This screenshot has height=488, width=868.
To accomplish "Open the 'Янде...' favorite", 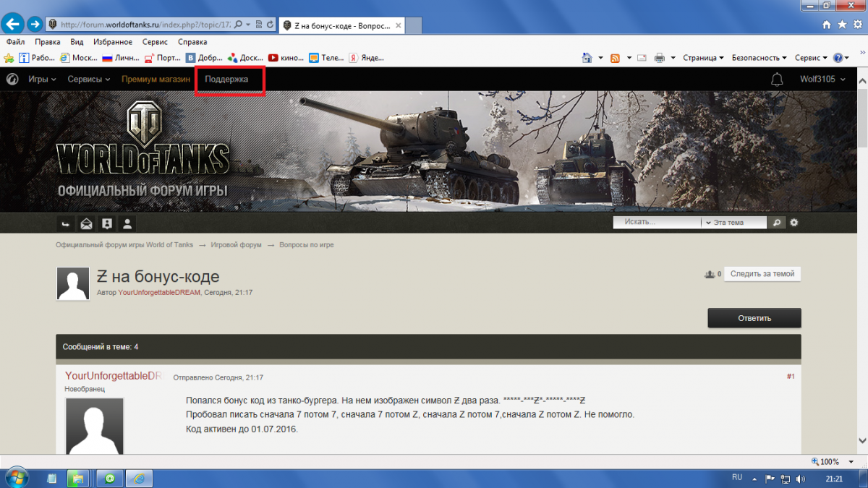I will click(366, 58).
